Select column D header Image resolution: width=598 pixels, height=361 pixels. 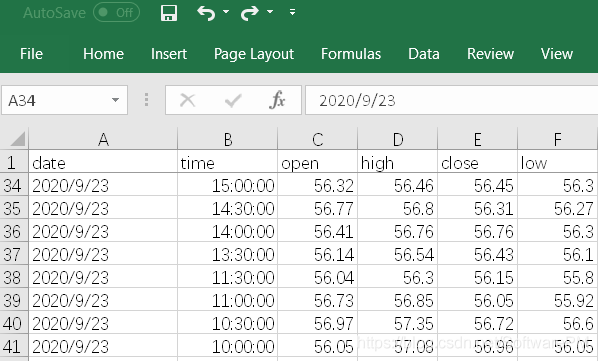click(x=397, y=139)
